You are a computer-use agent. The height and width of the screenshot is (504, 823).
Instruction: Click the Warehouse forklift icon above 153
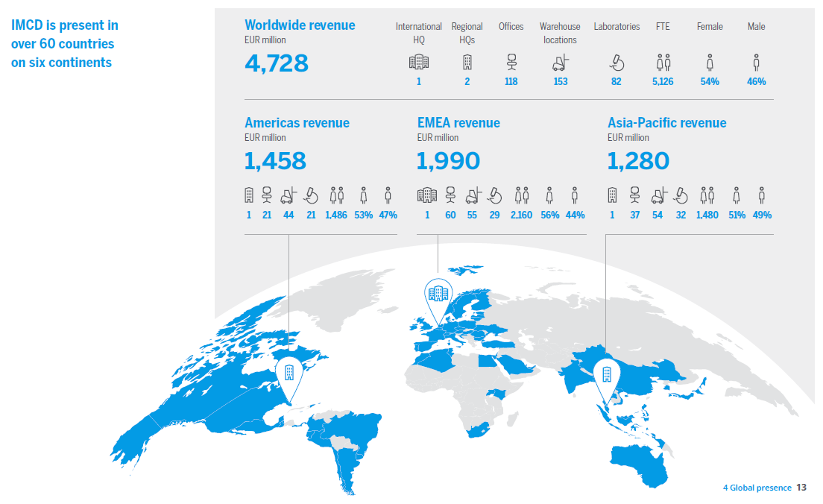click(561, 63)
